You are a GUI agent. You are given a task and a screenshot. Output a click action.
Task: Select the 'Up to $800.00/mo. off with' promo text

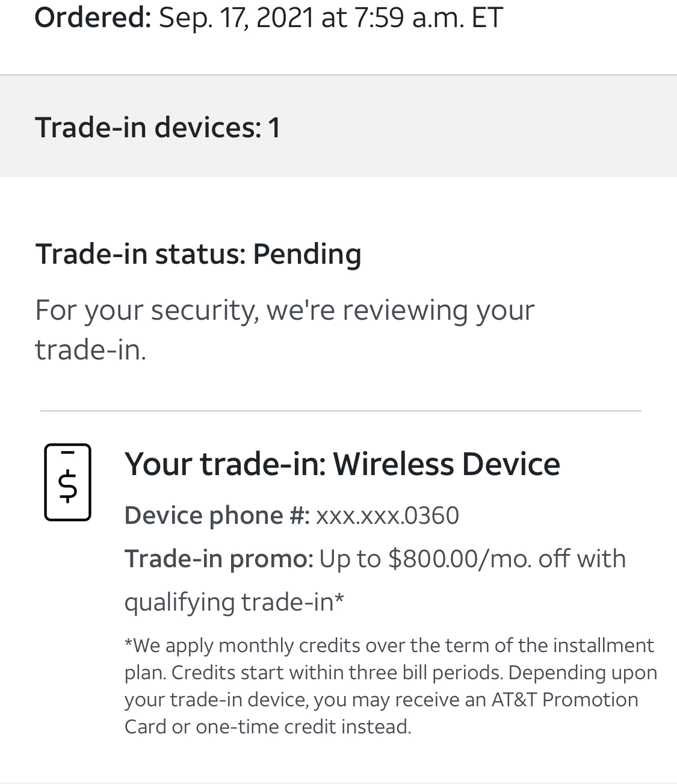tap(472, 559)
